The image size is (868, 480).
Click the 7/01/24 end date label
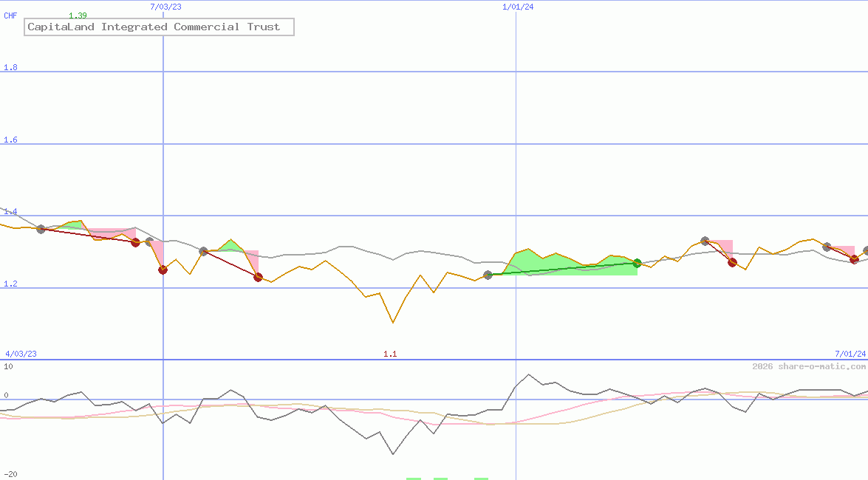point(850,354)
